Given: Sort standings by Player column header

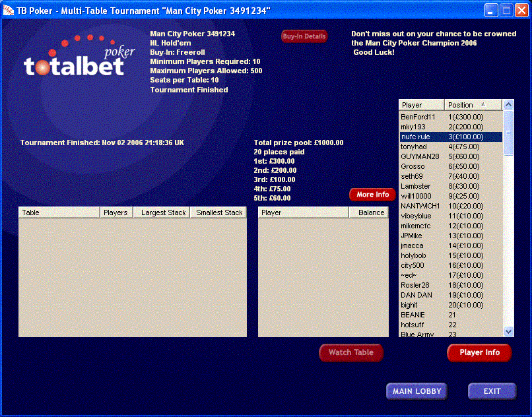Looking at the screenshot, I should 422,105.
